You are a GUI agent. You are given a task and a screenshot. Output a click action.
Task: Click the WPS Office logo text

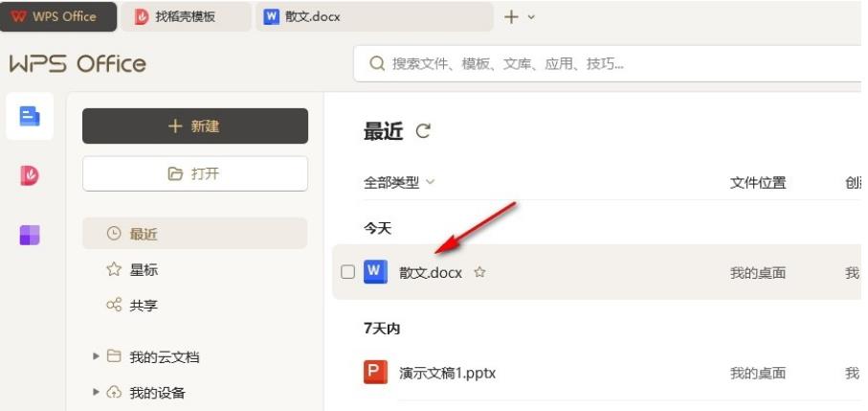point(78,63)
